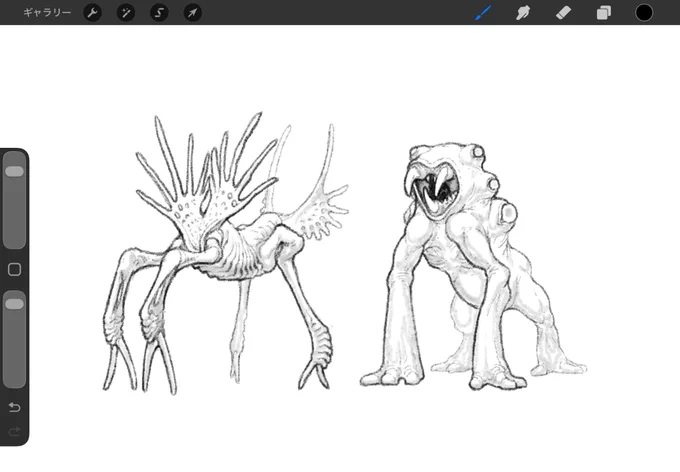The height and width of the screenshot is (472, 680).
Task: Undo the last stroke
Action: click(x=14, y=407)
